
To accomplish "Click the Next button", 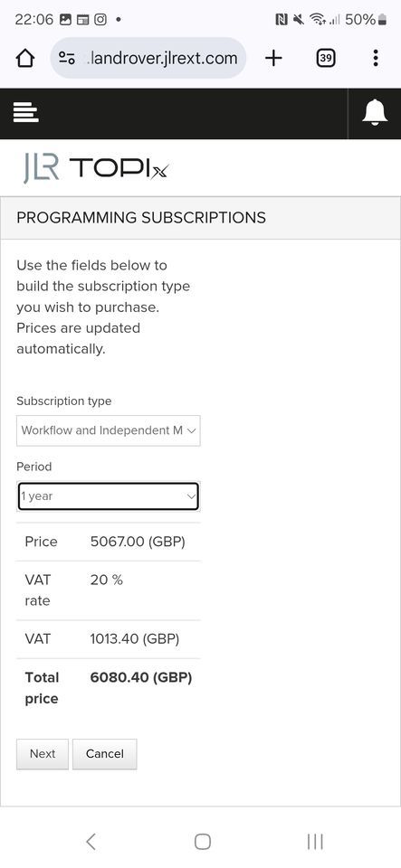I will click(x=43, y=754).
